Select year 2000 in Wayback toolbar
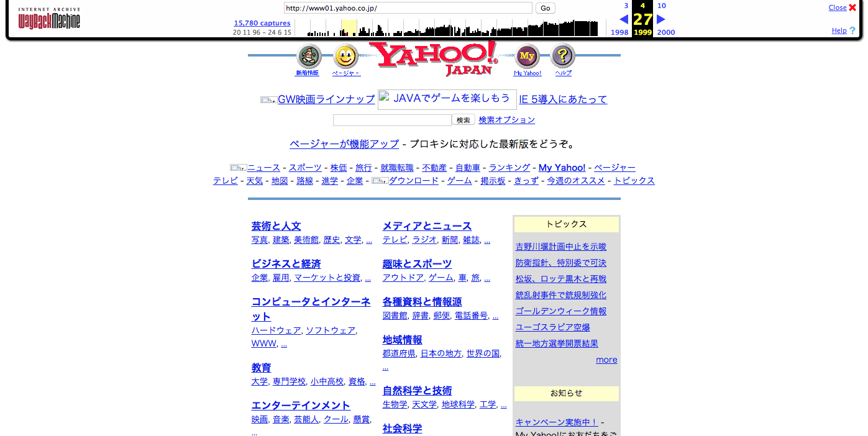This screenshot has height=436, width=868. tap(665, 32)
